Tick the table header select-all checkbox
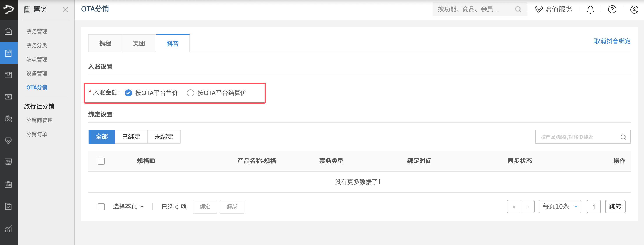The width and height of the screenshot is (644, 245). pyautogui.click(x=101, y=161)
